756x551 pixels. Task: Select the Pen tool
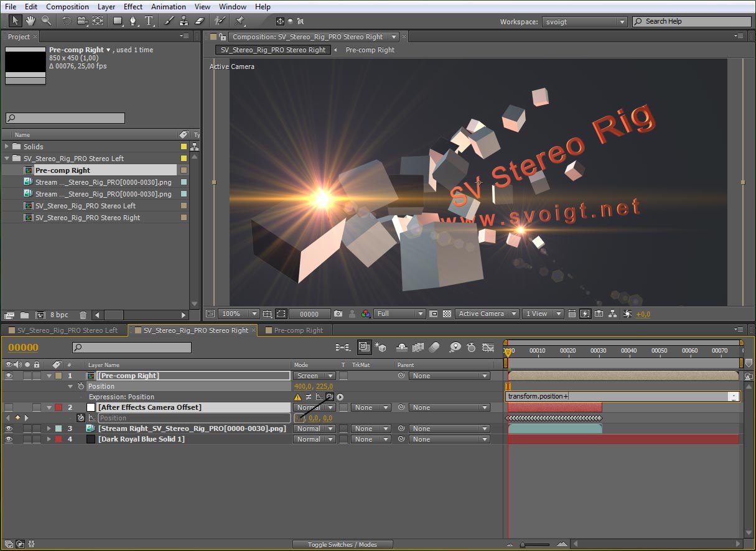[x=133, y=21]
